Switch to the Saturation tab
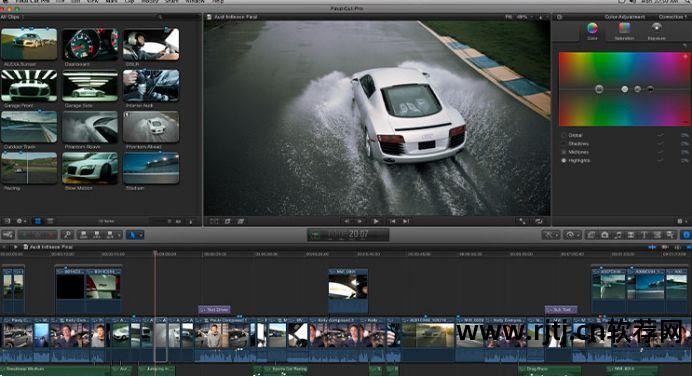The image size is (692, 377). [x=624, y=31]
